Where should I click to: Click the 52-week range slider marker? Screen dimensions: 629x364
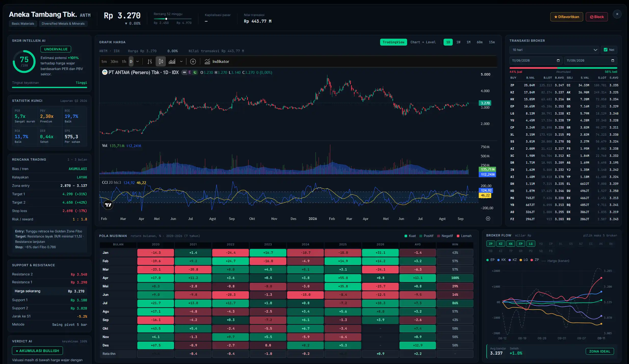(x=166, y=19)
